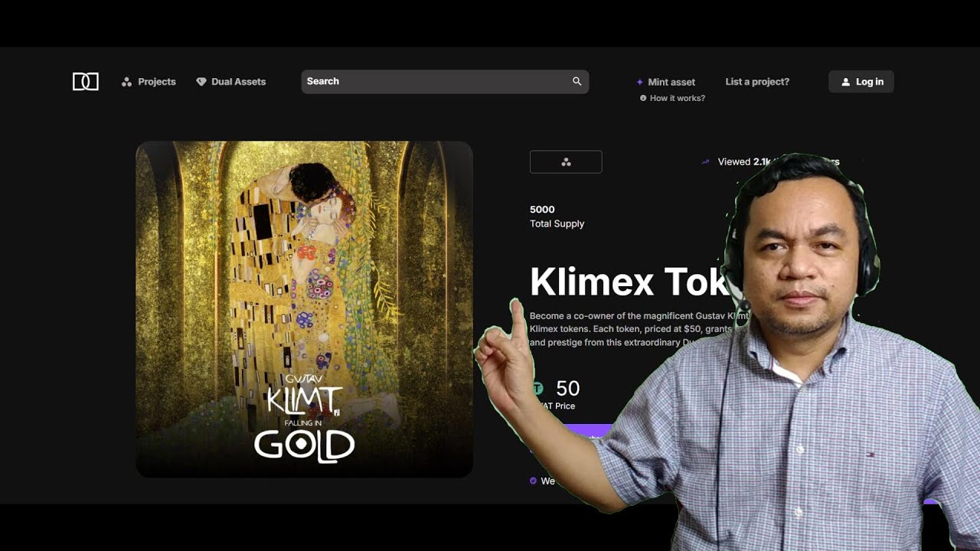Click the magnifier search icon
Viewport: 980px width, 551px height.
577,81
